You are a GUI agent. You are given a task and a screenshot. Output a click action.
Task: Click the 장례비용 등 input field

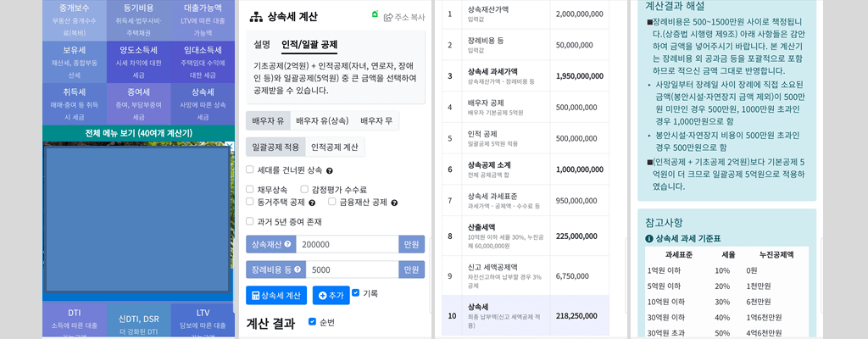352,270
